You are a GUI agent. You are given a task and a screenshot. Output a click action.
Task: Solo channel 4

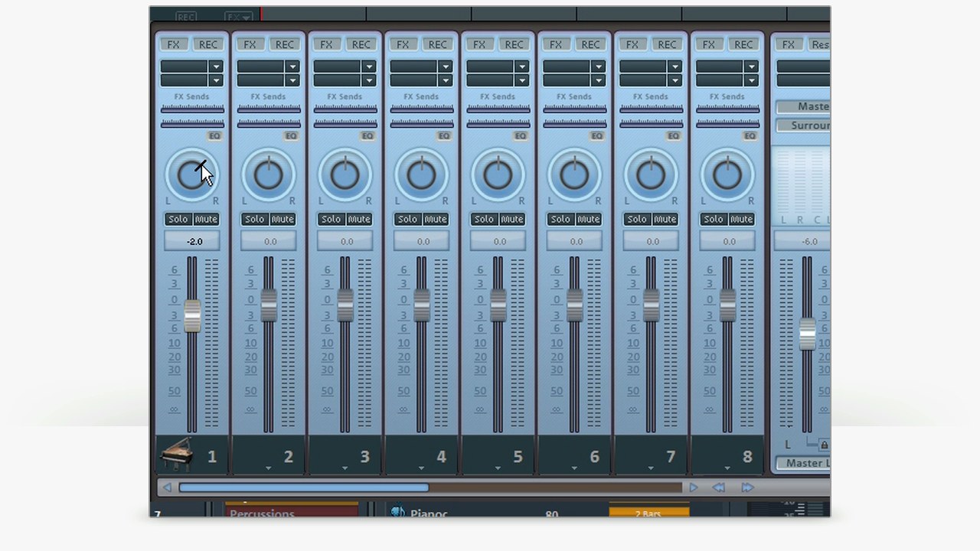coord(407,220)
